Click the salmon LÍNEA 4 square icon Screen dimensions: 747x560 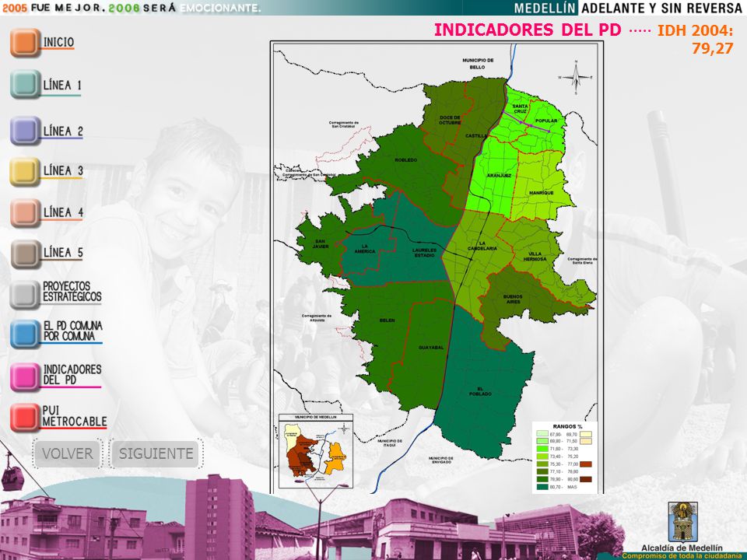[x=25, y=213]
